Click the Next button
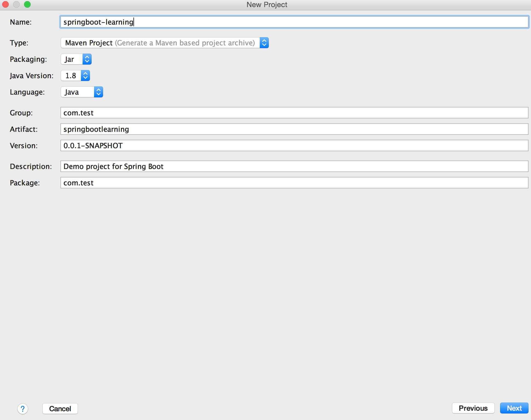Image resolution: width=531 pixels, height=420 pixels. pos(514,408)
